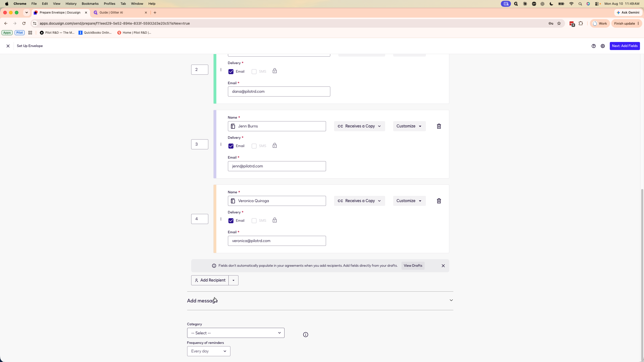Image resolution: width=644 pixels, height=362 pixels.
Task: Open the Category info tooltip icon
Action: tap(305, 335)
